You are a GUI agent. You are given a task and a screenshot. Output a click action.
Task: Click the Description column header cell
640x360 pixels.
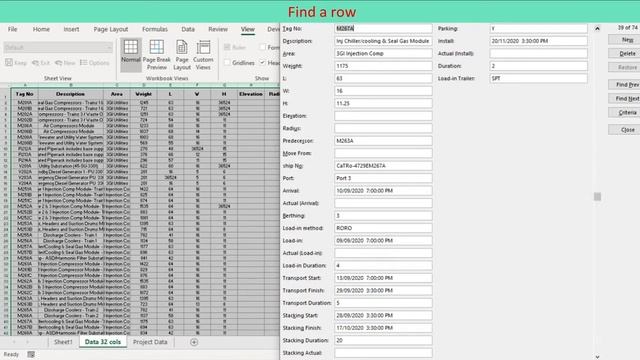pos(71,94)
